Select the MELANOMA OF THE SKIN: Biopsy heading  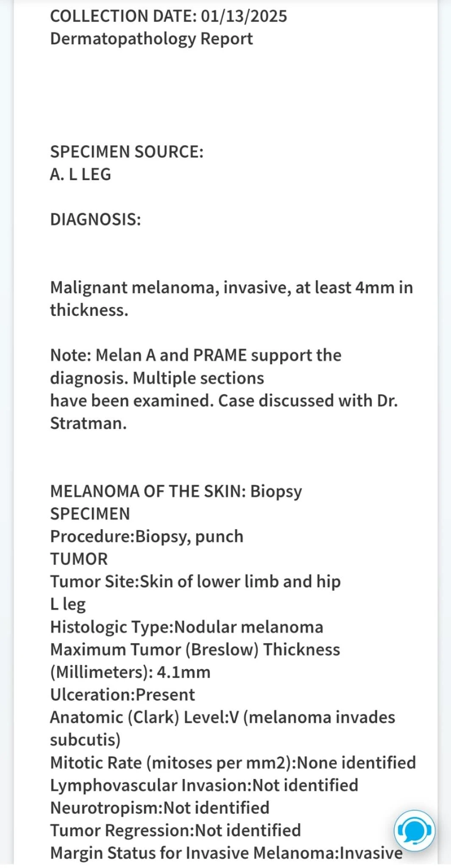point(176,491)
